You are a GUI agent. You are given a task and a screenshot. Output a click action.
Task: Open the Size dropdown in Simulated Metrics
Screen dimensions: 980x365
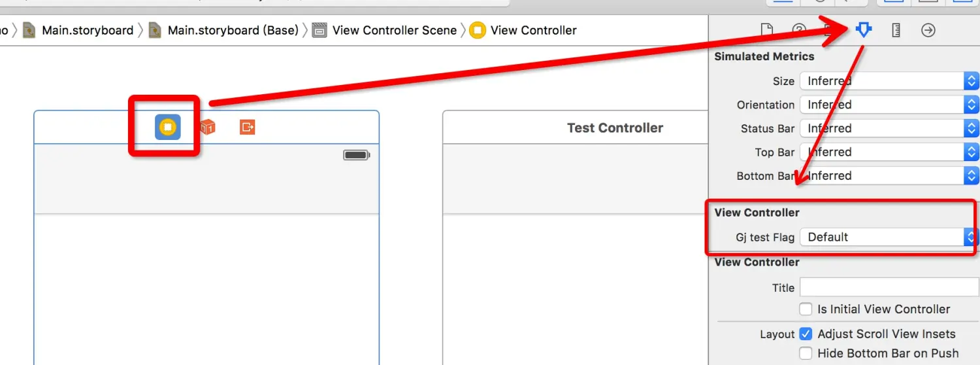click(x=890, y=81)
